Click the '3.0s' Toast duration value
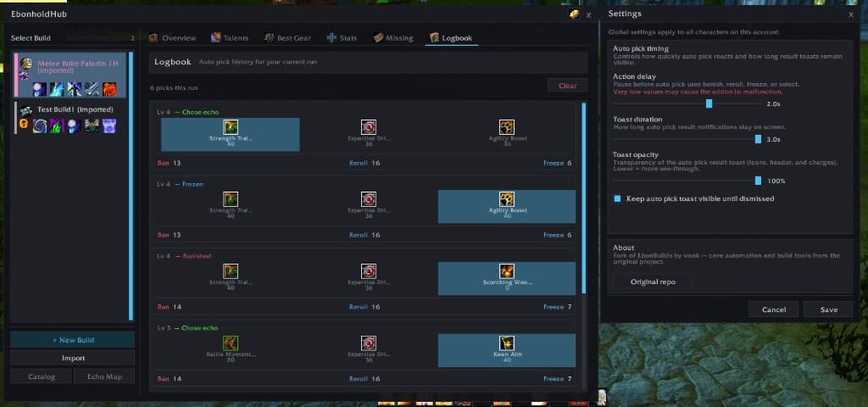 coord(773,140)
